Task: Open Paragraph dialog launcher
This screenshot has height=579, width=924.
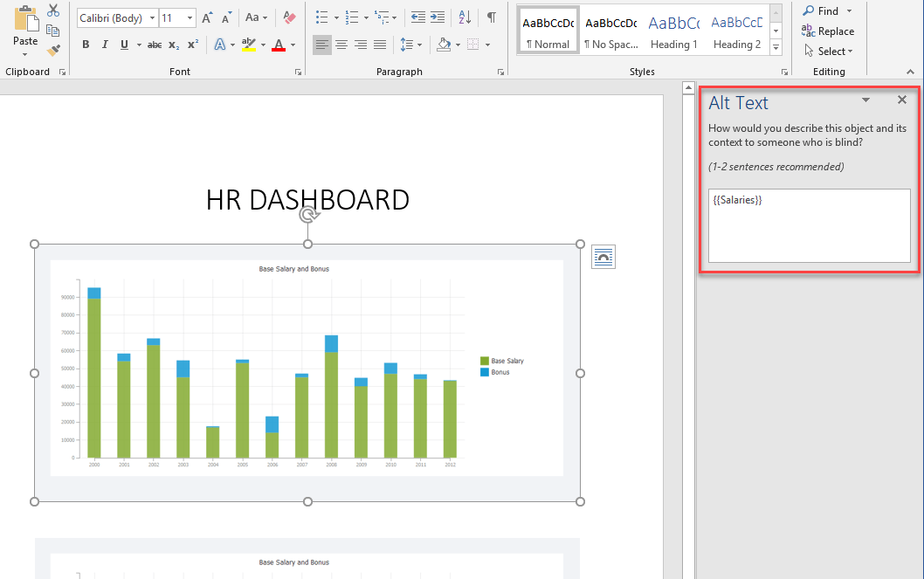Action: [x=501, y=72]
